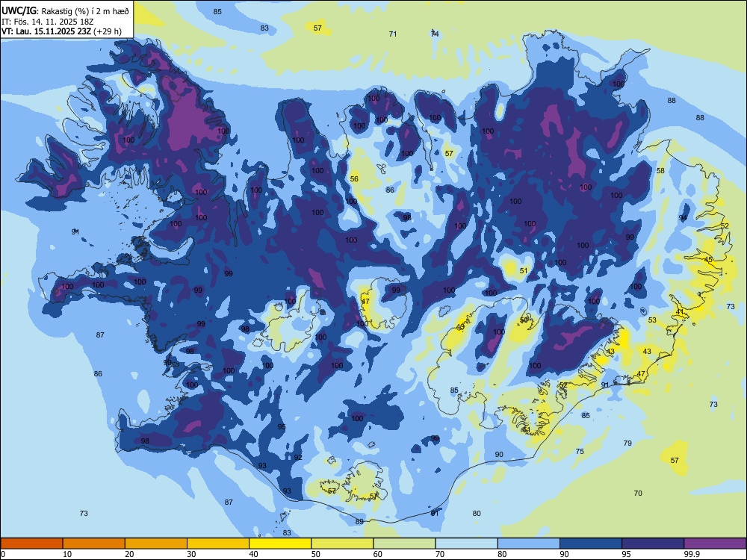This screenshot has height=560, width=747.
Task: Click the 40–50 bright yellow legend swatch
Action: point(280,544)
